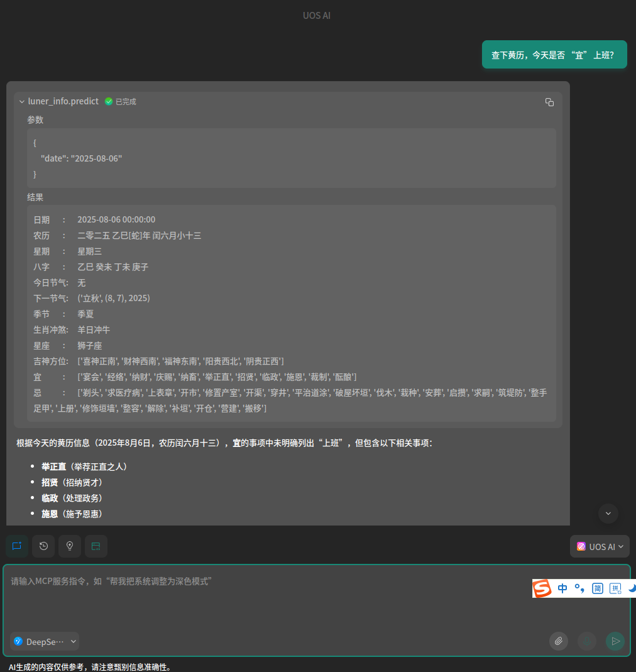Click the 招贤 bullet item in the answer
636x672 pixels.
(72, 483)
